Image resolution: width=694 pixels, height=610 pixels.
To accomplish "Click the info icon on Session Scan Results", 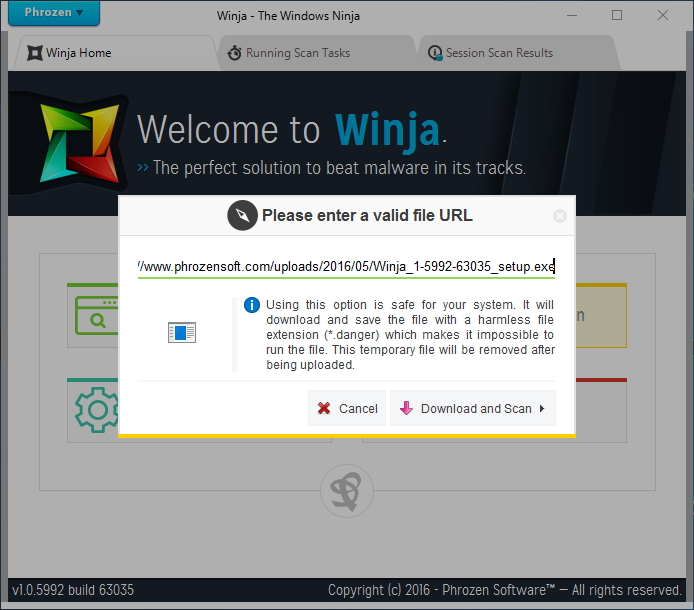I will (x=435, y=53).
